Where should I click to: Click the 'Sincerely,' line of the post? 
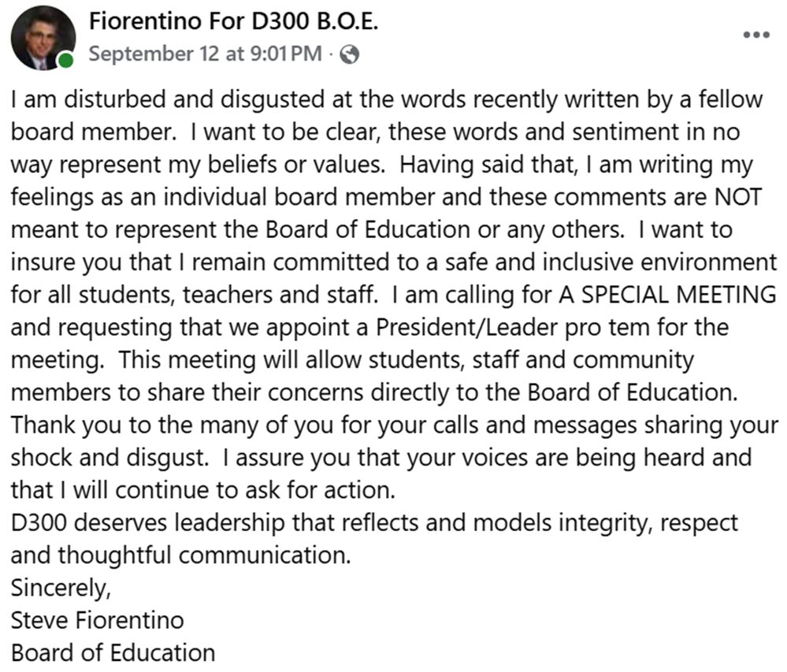(x=61, y=588)
